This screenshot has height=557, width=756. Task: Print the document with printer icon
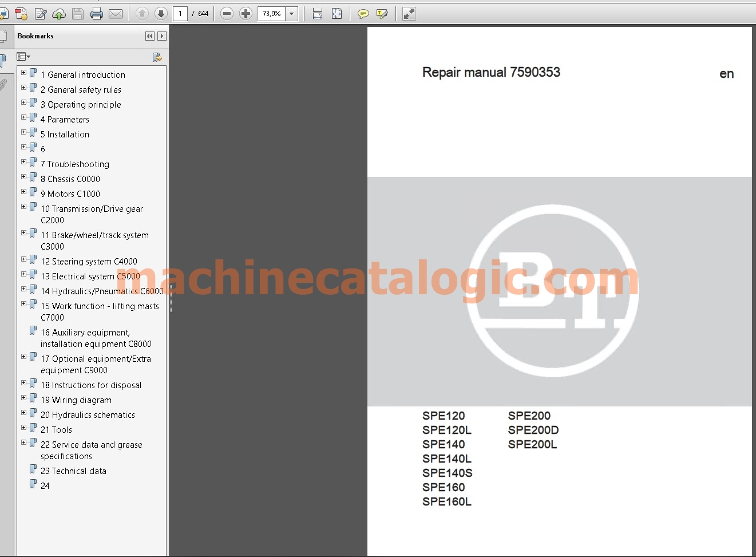[97, 14]
